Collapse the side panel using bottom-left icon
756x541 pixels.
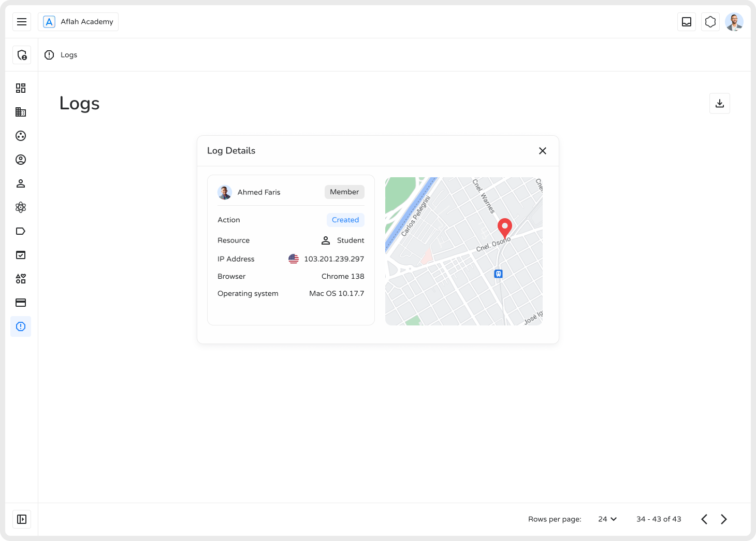tap(21, 519)
